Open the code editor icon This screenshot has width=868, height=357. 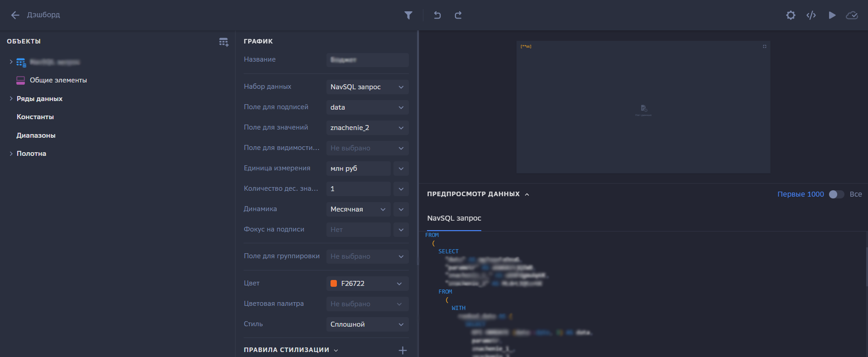pos(811,15)
